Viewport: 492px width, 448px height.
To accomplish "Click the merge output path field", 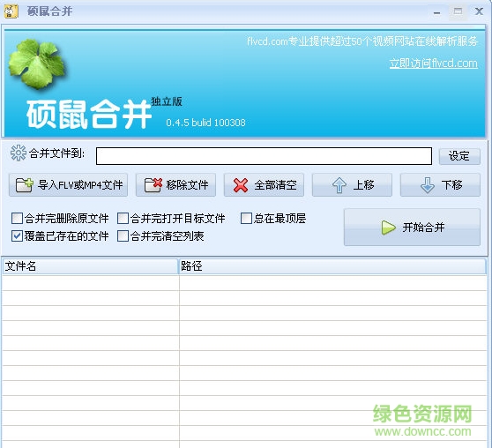I will pos(264,156).
